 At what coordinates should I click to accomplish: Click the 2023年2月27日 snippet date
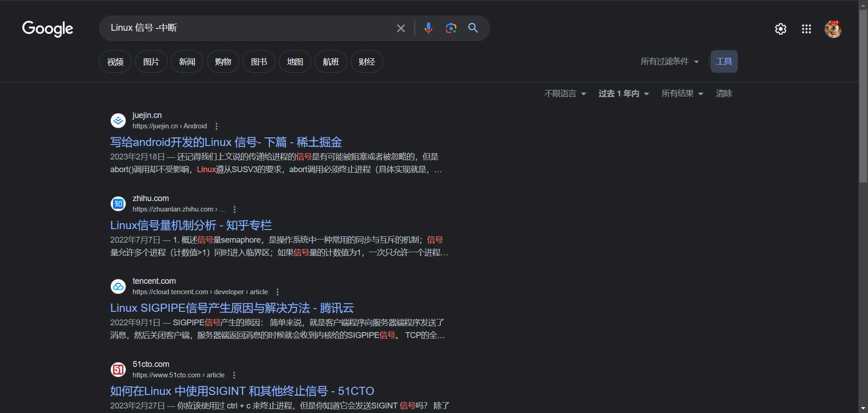(x=137, y=406)
